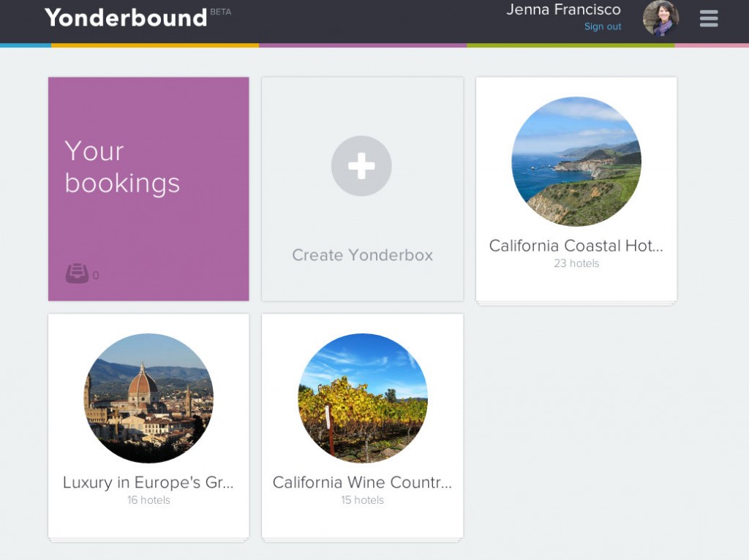Image resolution: width=749 pixels, height=560 pixels.
Task: Click the Jenna Francisco username
Action: (x=564, y=10)
